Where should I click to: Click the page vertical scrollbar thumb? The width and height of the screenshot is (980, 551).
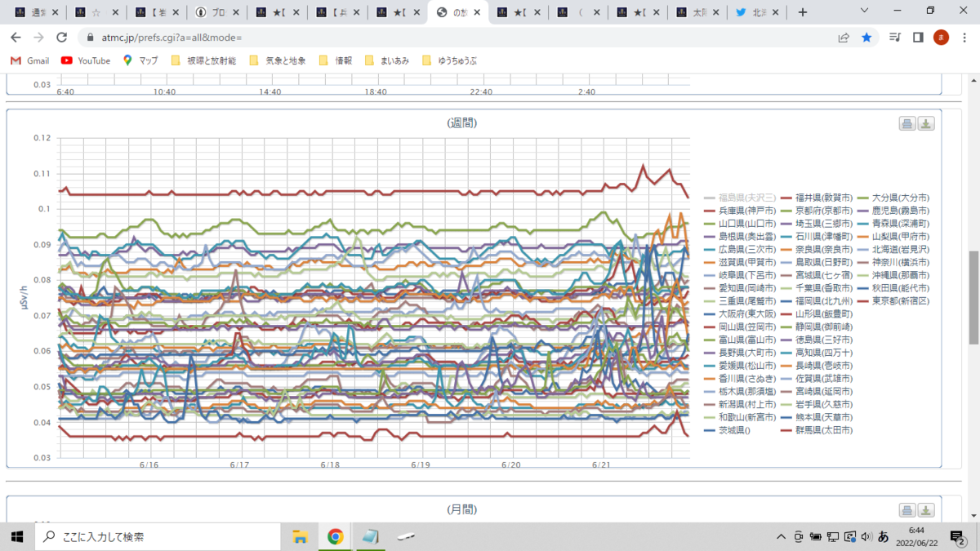click(x=973, y=298)
